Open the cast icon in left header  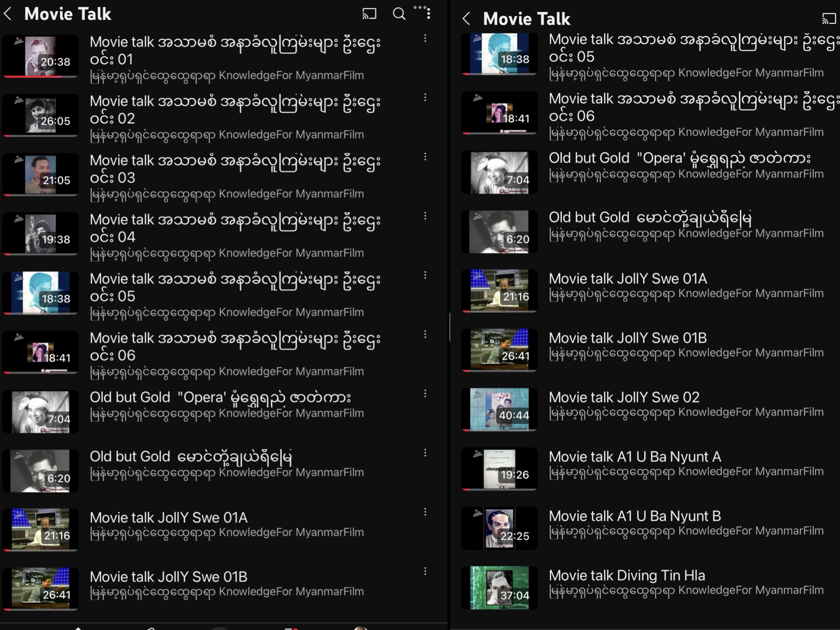click(x=369, y=14)
